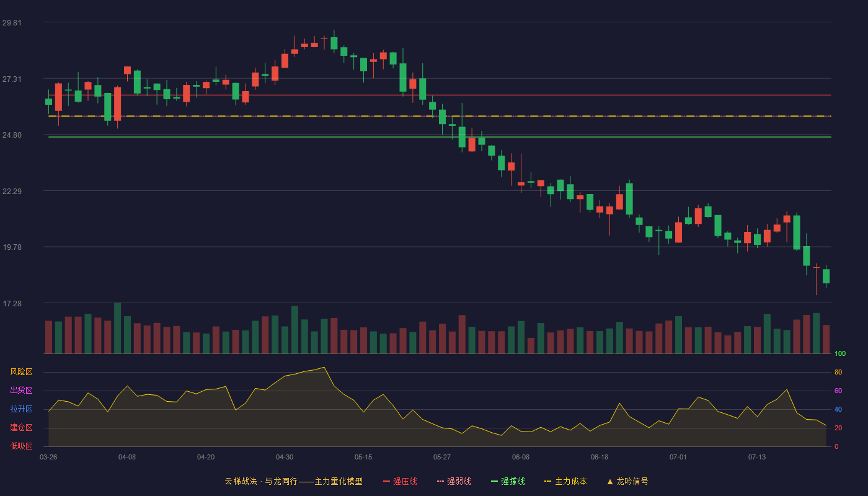Select the 拉升区 zone label
Image resolution: width=868 pixels, height=496 pixels.
21,409
